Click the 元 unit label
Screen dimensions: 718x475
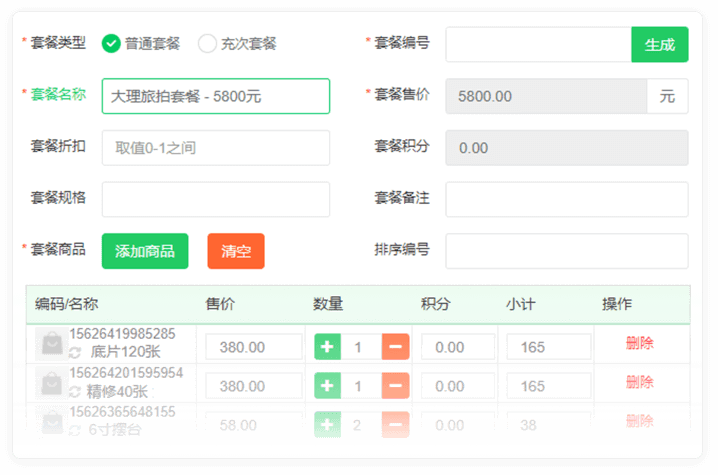click(667, 96)
